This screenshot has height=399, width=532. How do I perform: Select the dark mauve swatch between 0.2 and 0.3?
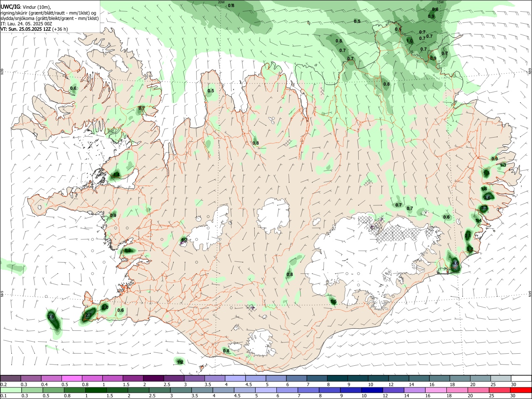(x=10, y=378)
